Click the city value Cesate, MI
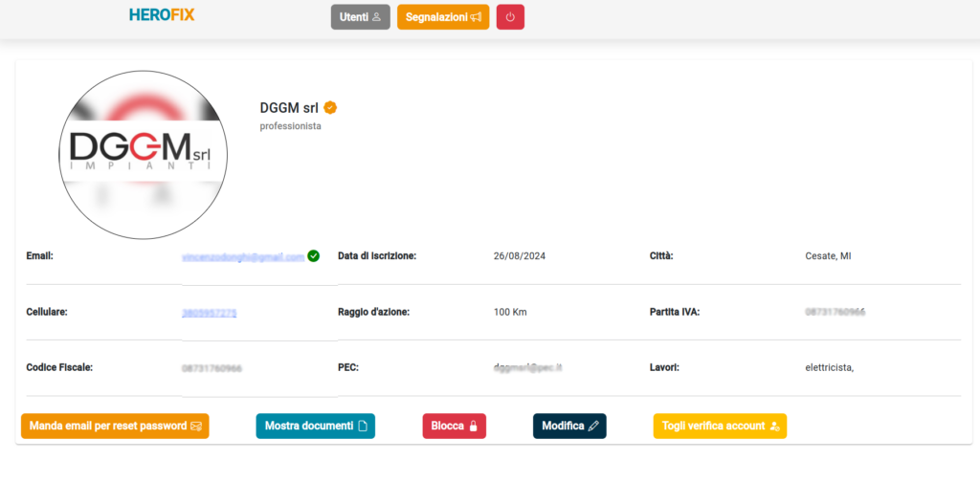Image resolution: width=980 pixels, height=504 pixels. (828, 256)
